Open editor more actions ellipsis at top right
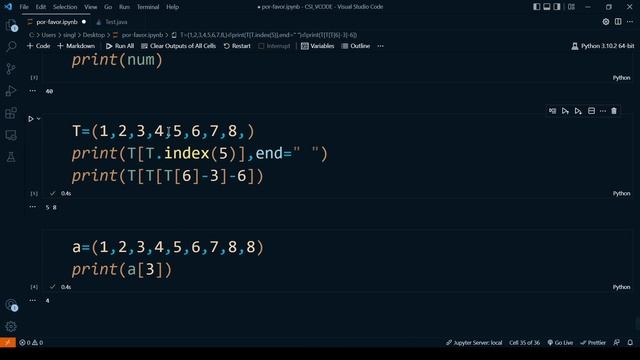Image resolution: width=640 pixels, height=360 pixels. coord(630,22)
